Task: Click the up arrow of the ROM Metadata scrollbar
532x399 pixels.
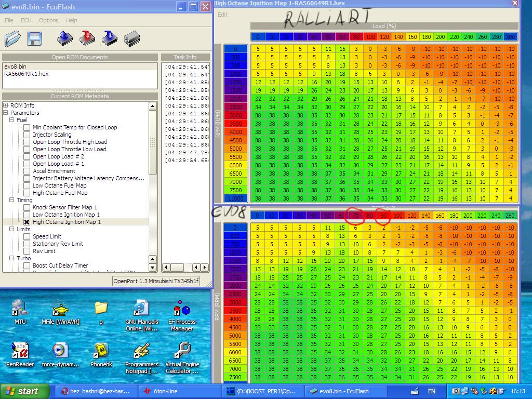Action: tap(153, 106)
